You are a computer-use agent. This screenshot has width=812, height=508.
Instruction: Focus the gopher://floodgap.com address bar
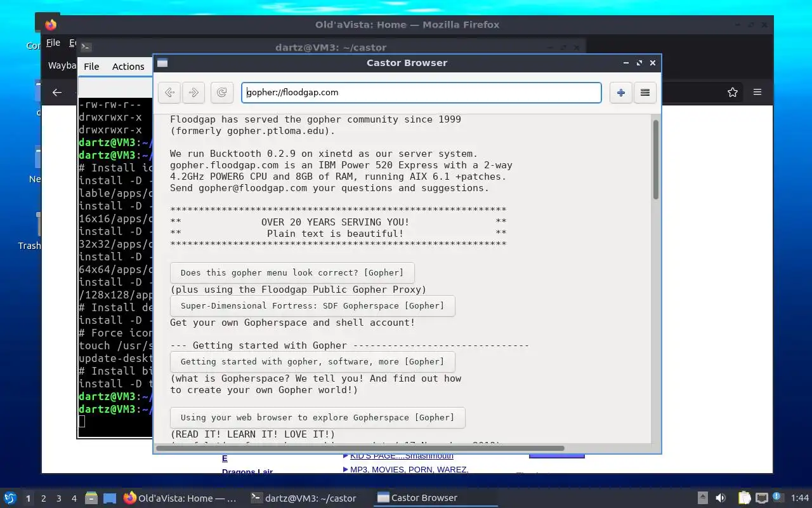pos(421,92)
